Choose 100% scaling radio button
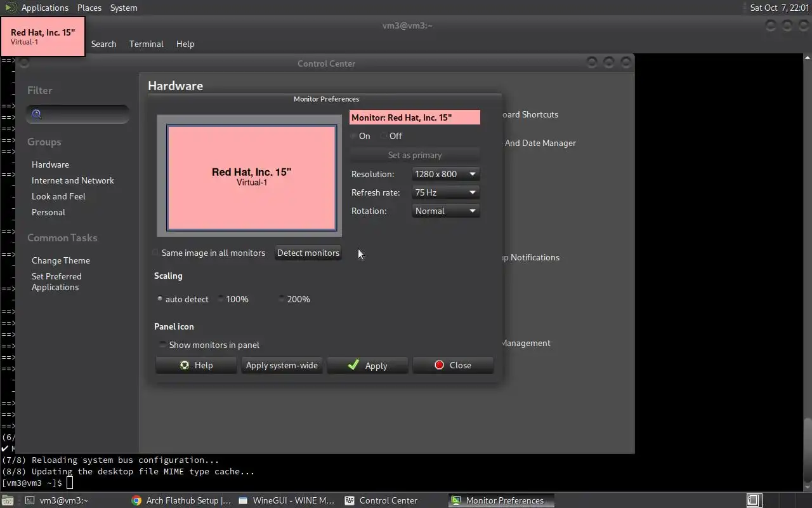Image resolution: width=812 pixels, height=508 pixels. tap(221, 299)
